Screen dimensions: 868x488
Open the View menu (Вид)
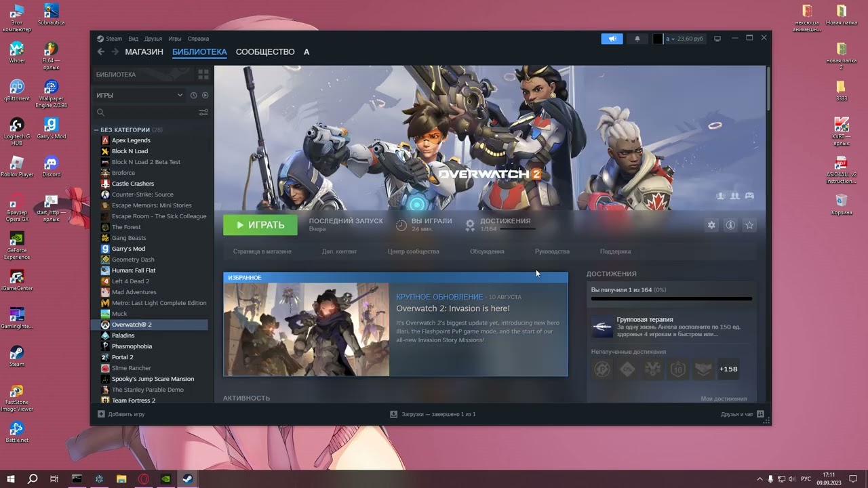coord(134,39)
